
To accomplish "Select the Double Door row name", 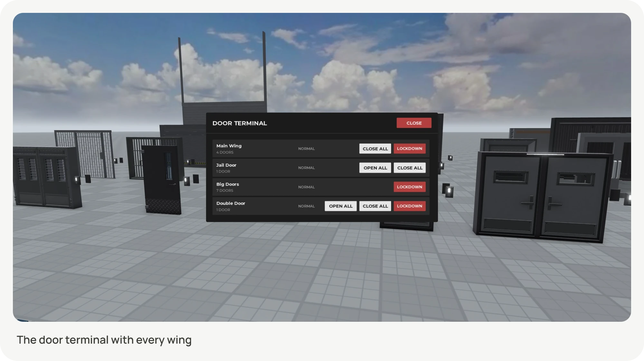I will [231, 203].
